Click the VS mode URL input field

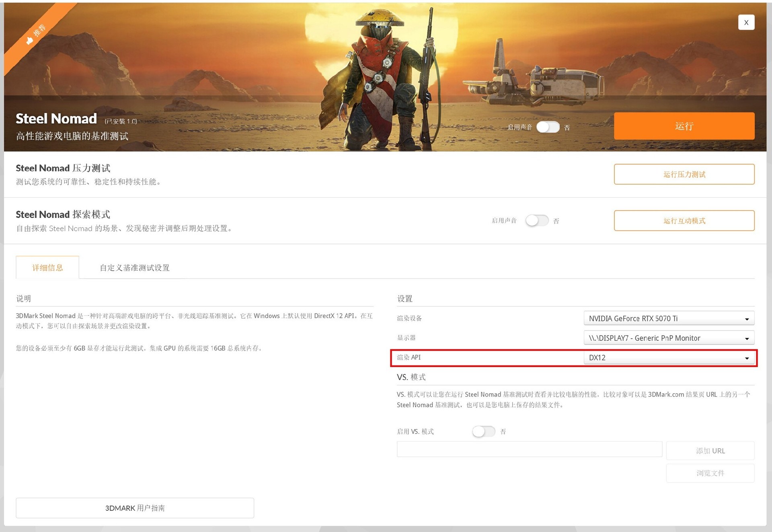click(529, 449)
